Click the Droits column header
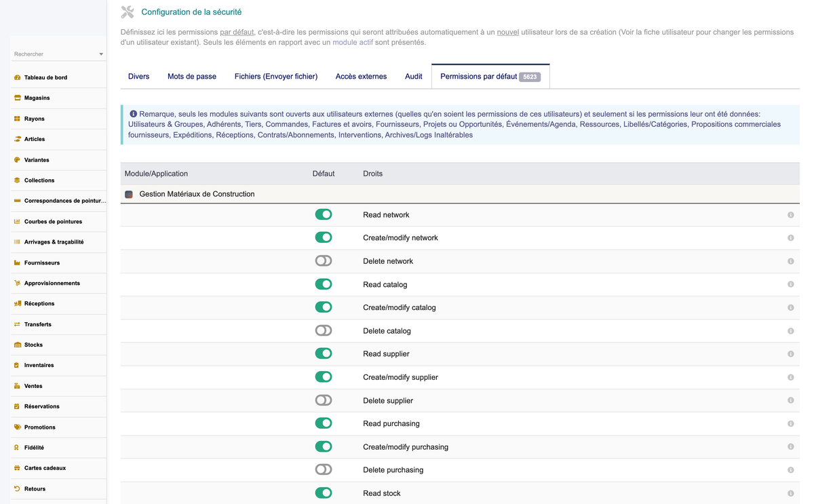 pos(372,174)
